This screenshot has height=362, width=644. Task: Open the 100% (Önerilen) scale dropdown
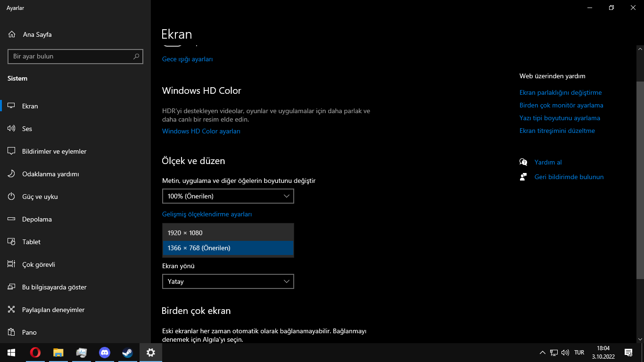[228, 196]
